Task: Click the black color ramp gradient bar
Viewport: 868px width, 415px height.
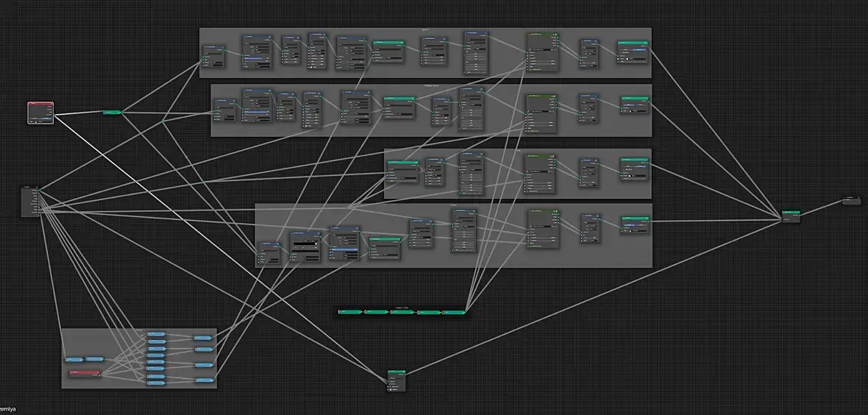Action: (305, 244)
